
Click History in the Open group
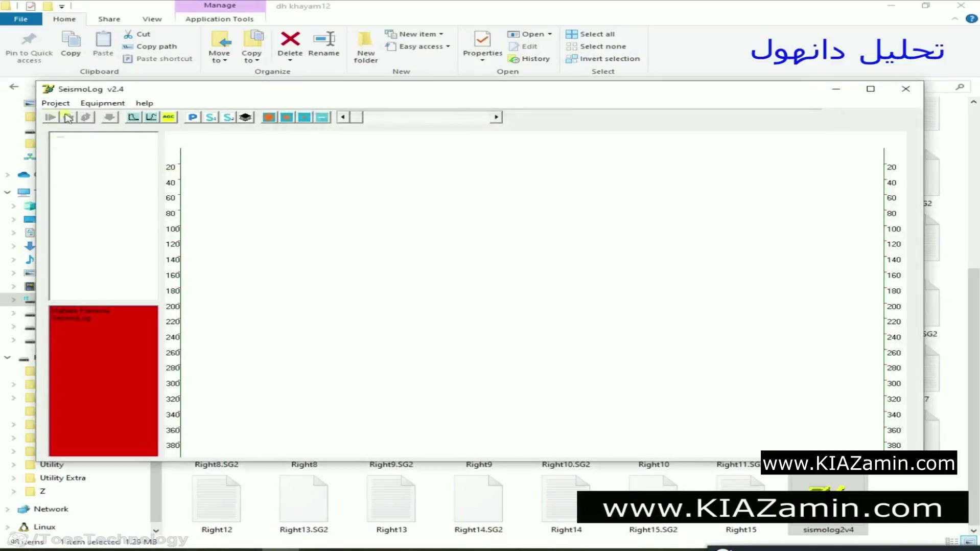pos(529,59)
